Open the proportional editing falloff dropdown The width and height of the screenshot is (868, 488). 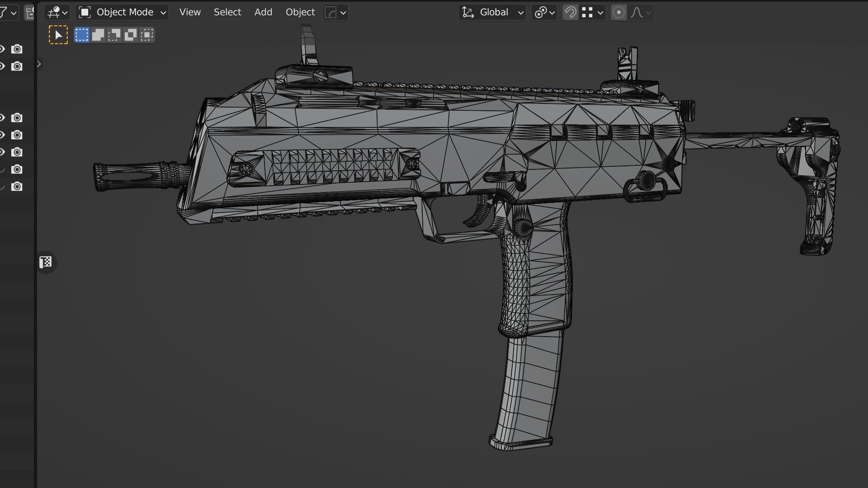[x=641, y=12]
